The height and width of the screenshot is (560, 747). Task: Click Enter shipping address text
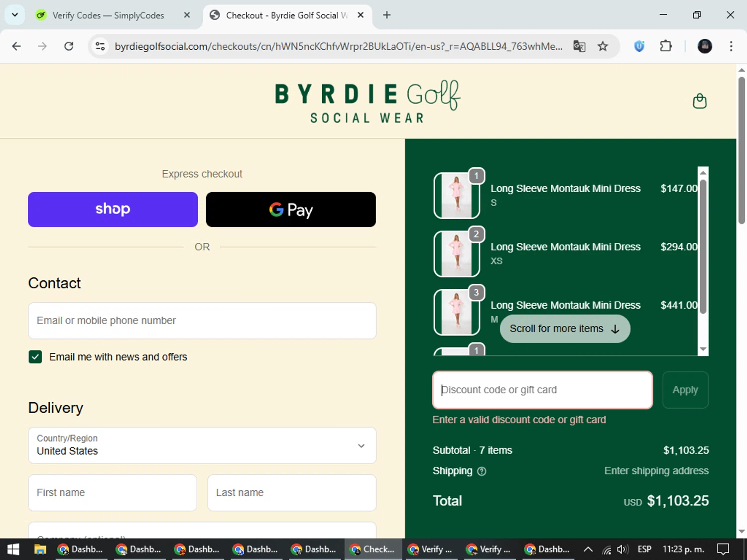[x=656, y=471]
